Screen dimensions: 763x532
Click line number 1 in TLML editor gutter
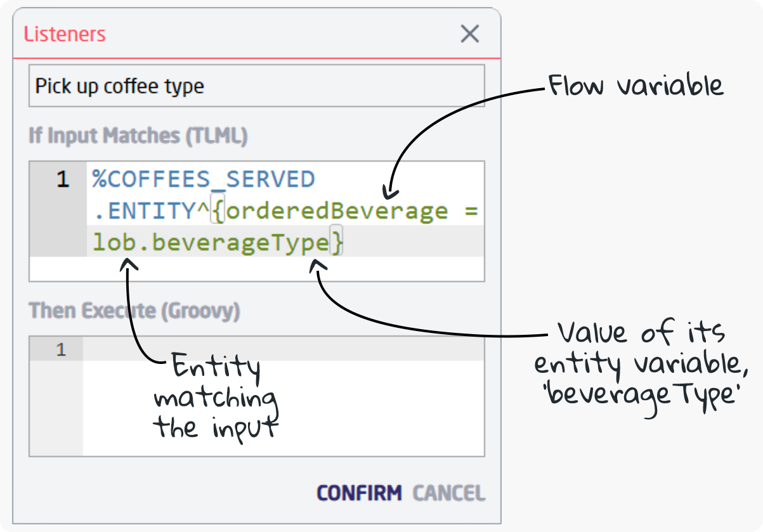[x=62, y=179]
